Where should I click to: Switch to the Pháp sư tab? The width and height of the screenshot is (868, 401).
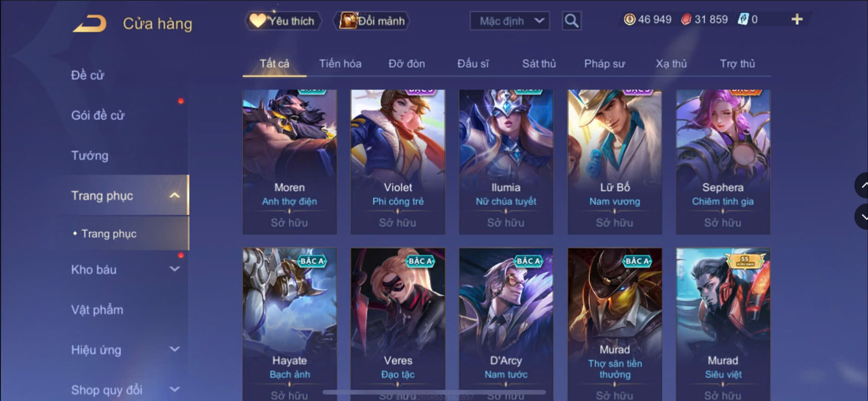tap(604, 64)
